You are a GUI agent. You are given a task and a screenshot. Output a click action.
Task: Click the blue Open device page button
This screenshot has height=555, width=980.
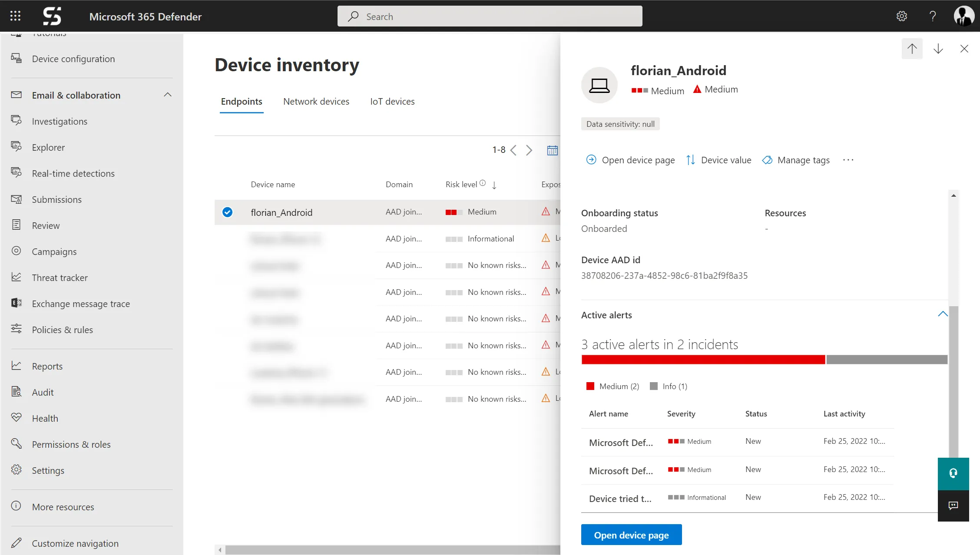631,535
